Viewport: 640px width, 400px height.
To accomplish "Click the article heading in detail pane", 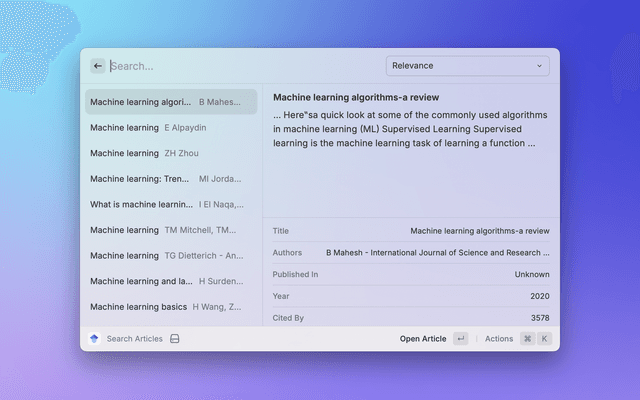I will tap(356, 97).
